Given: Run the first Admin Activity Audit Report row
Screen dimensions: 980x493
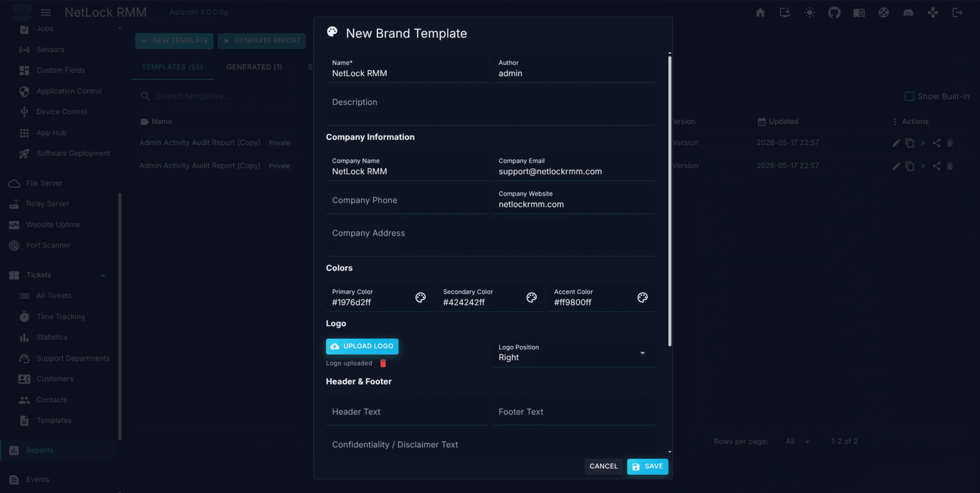Looking at the screenshot, I should pos(923,143).
